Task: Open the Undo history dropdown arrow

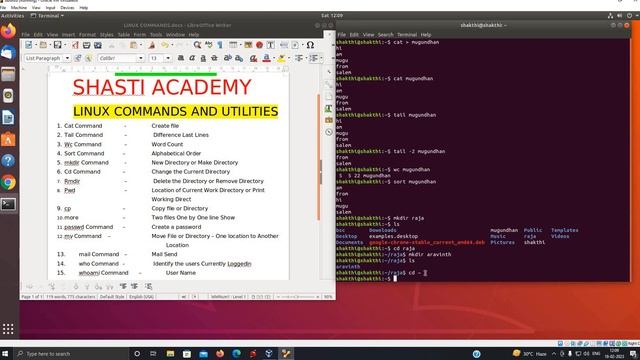Action: point(171,45)
